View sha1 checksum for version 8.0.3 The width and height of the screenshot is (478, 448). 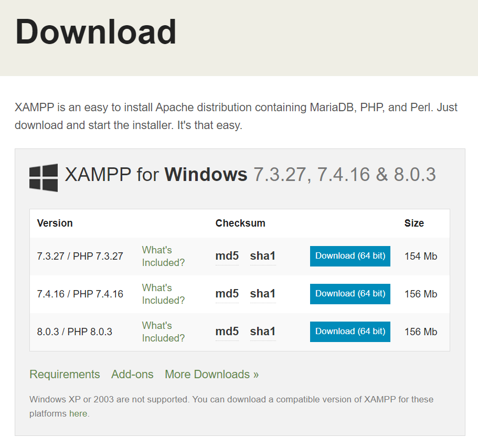(x=262, y=332)
